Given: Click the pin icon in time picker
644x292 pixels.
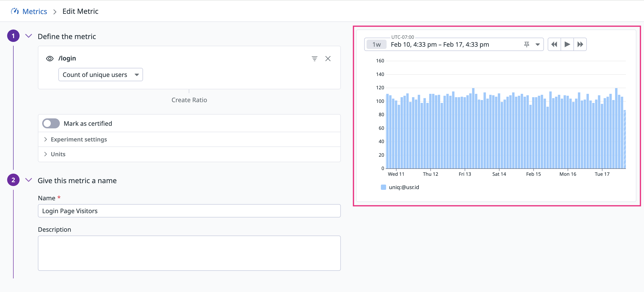Looking at the screenshot, I should 526,45.
